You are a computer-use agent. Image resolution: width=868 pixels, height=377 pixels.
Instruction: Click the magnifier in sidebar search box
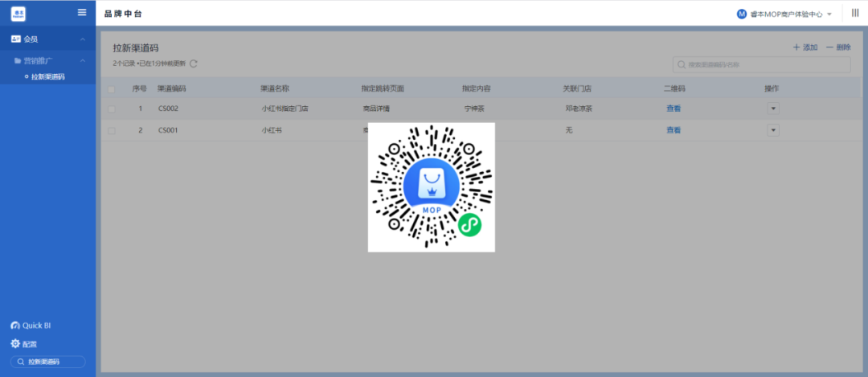[20, 362]
